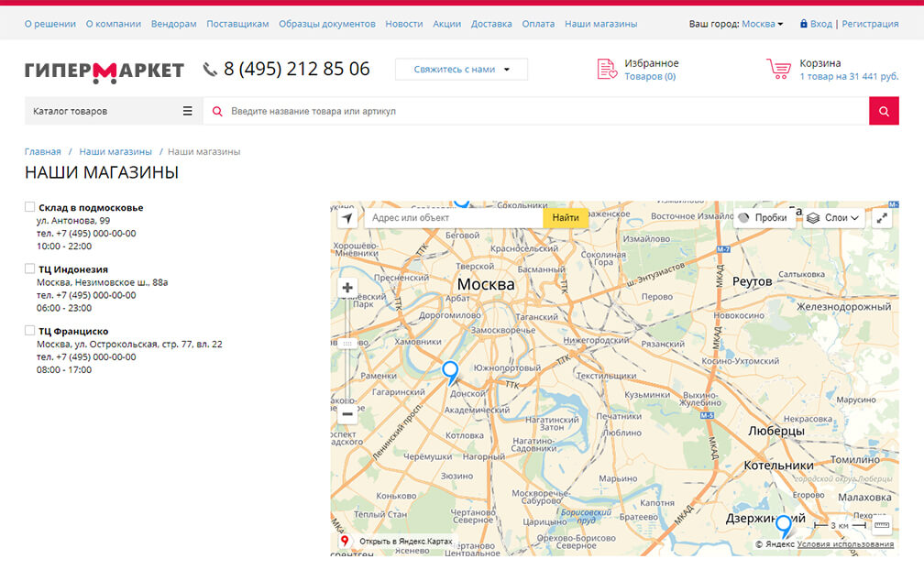
Task: Toggle the Пробки traffic button
Action: click(763, 218)
